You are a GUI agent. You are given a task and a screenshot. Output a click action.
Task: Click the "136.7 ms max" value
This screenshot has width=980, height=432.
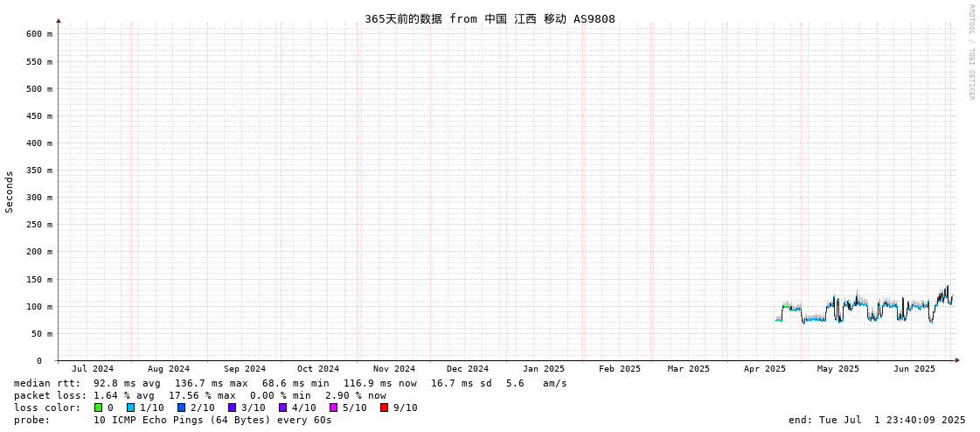click(x=211, y=383)
